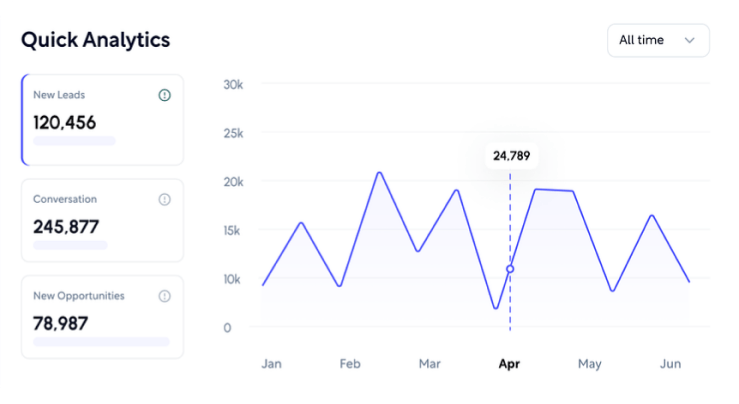Viewport: 739px width, 404px height.
Task: Click the April data point marker
Action: tap(510, 269)
